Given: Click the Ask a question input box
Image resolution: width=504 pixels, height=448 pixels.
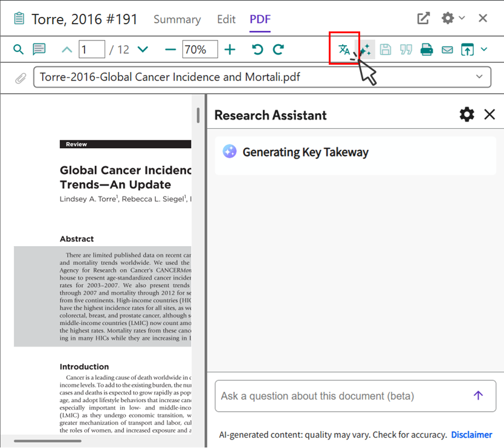Looking at the screenshot, I should 338,396.
